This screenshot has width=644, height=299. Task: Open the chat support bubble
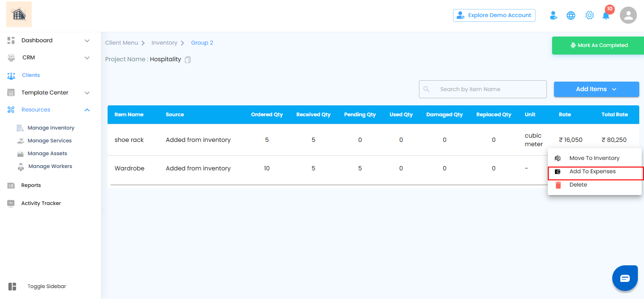pyautogui.click(x=625, y=278)
